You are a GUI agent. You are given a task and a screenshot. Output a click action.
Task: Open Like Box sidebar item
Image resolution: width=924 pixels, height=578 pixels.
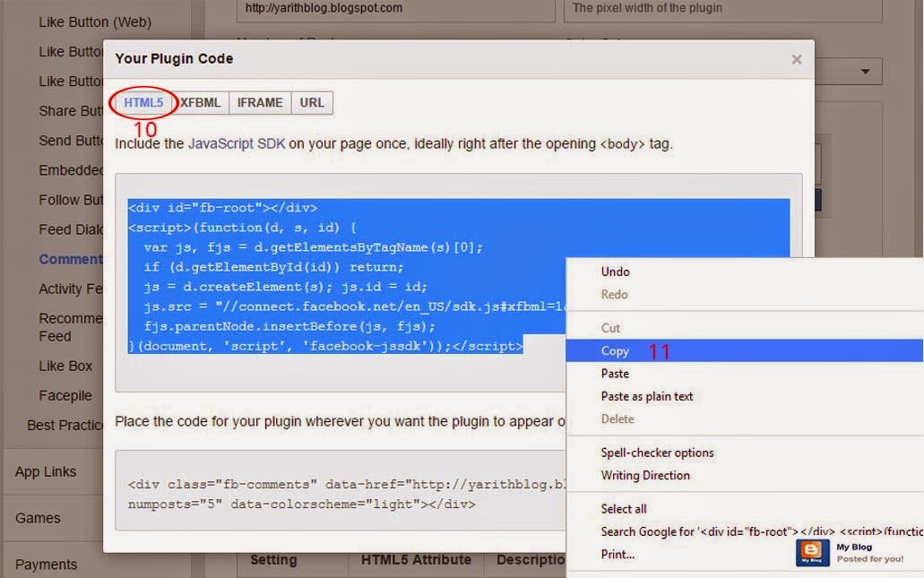(65, 366)
